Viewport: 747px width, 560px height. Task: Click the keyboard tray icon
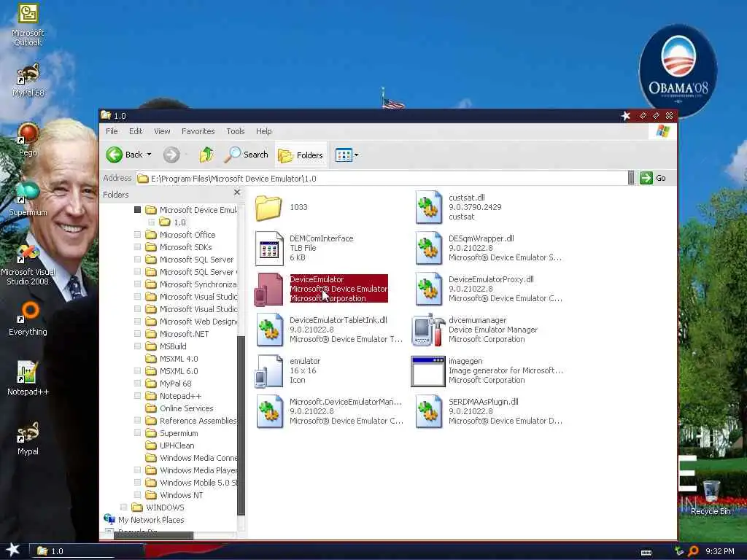pyautogui.click(x=646, y=553)
